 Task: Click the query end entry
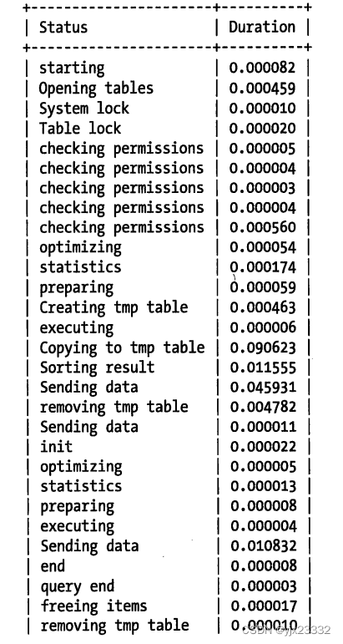(77, 586)
